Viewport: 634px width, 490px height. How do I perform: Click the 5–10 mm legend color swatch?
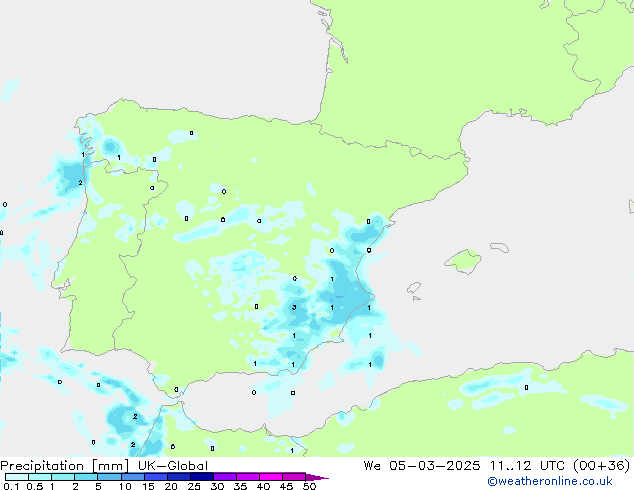pyautogui.click(x=109, y=477)
